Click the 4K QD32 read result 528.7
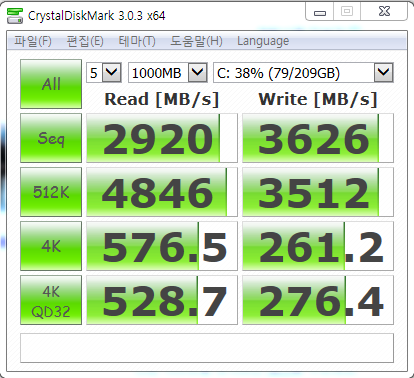The image size is (414, 378). coord(162,300)
